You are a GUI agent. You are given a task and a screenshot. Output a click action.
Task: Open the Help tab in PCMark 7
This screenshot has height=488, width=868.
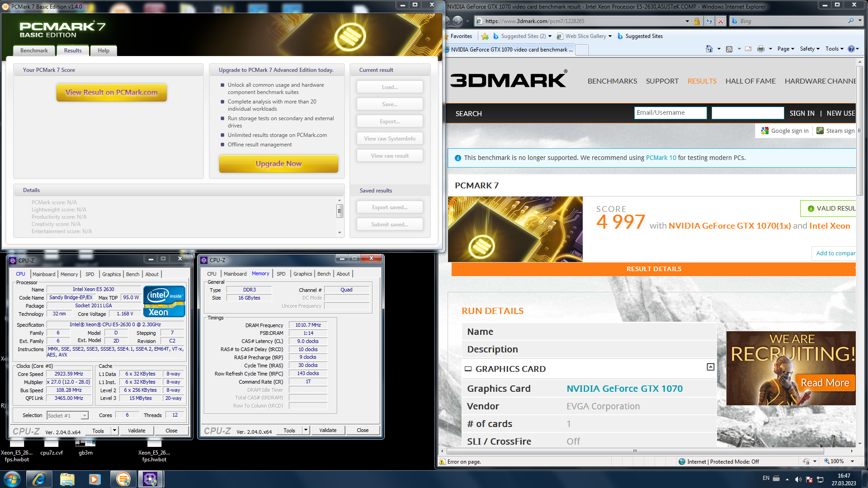[x=104, y=51]
